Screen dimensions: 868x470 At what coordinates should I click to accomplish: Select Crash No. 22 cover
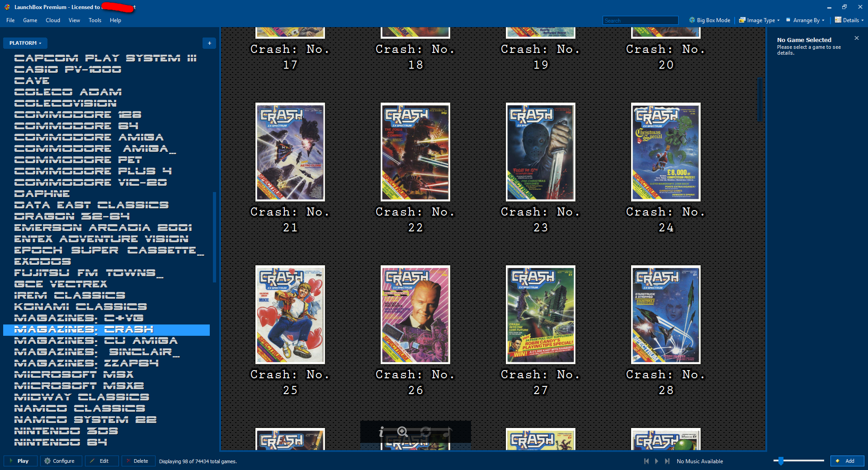click(415, 152)
